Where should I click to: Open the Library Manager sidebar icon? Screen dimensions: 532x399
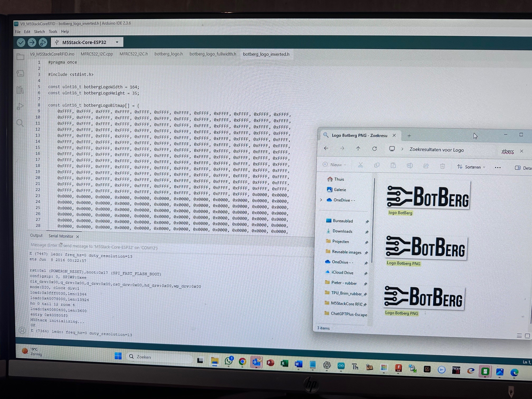[20, 90]
